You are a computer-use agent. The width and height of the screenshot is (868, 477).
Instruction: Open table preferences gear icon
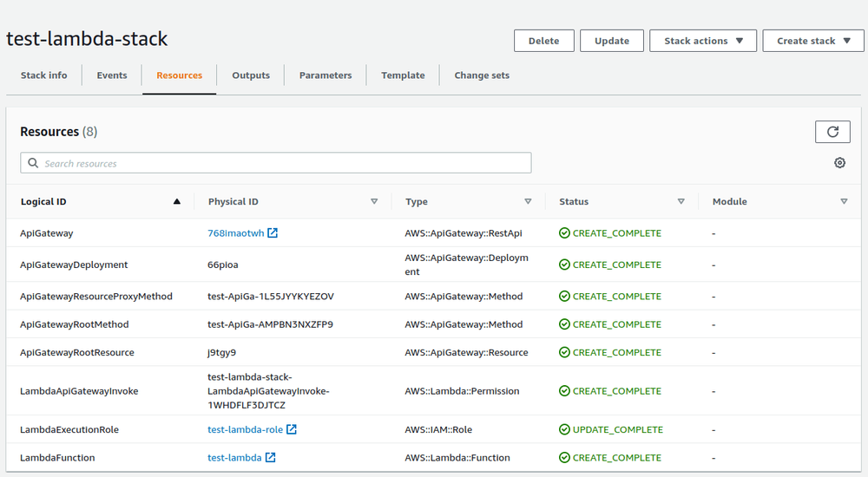839,163
